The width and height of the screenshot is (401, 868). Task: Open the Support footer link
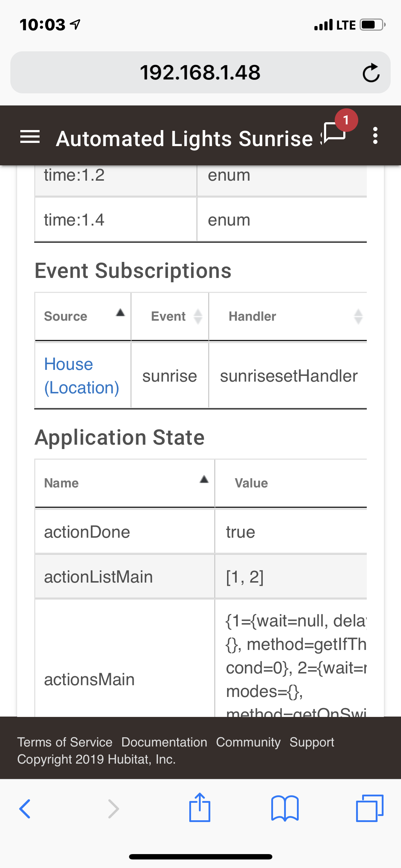[312, 742]
